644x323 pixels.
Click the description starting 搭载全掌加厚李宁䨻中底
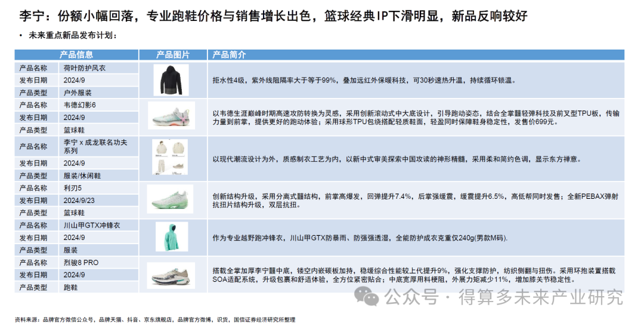click(414, 275)
